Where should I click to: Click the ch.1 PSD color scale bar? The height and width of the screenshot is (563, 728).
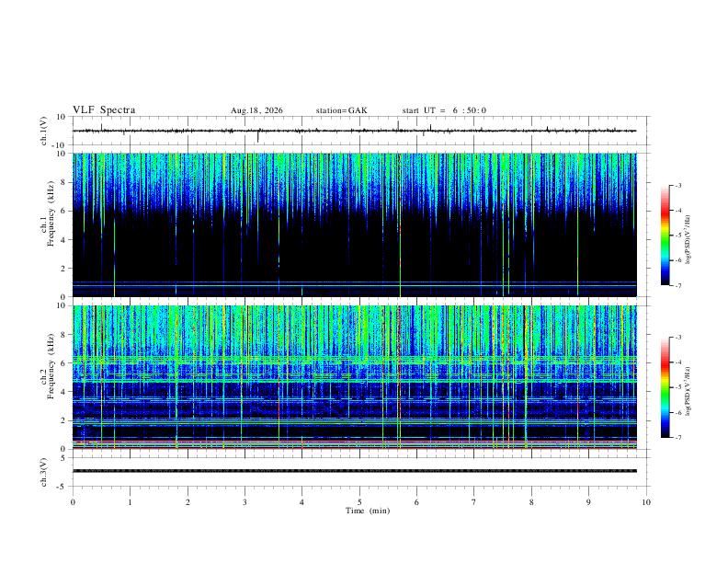665,236
